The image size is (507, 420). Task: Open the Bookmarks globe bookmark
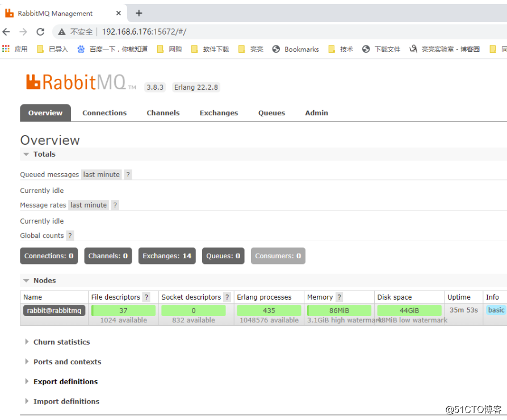(x=296, y=49)
